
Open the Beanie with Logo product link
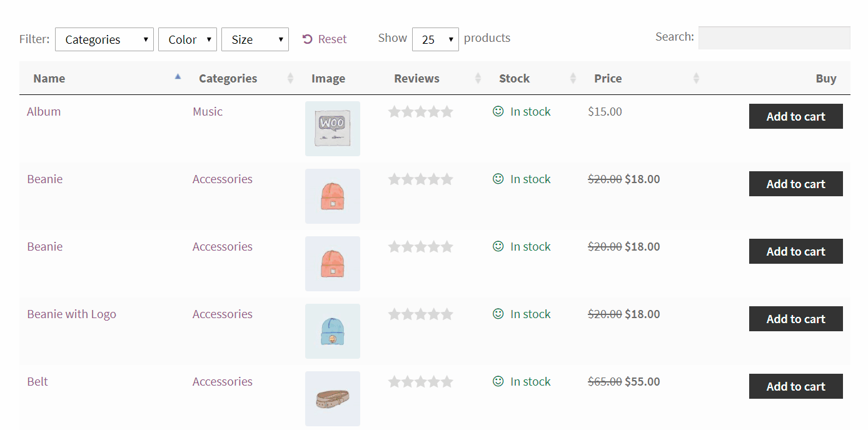tap(71, 314)
